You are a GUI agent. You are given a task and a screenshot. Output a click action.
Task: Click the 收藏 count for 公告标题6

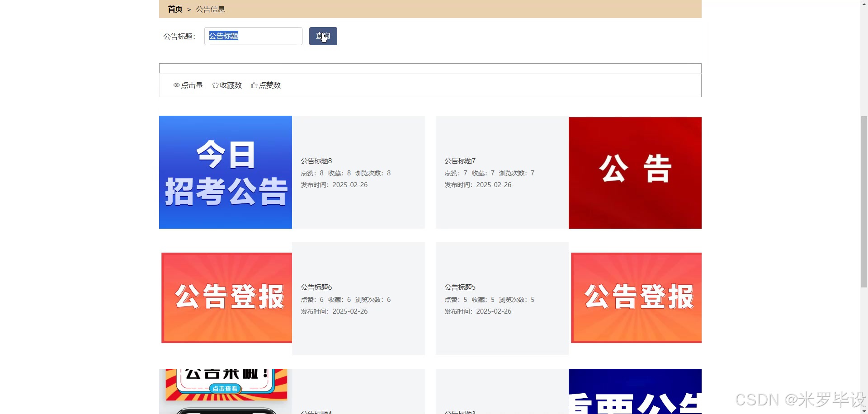point(340,300)
